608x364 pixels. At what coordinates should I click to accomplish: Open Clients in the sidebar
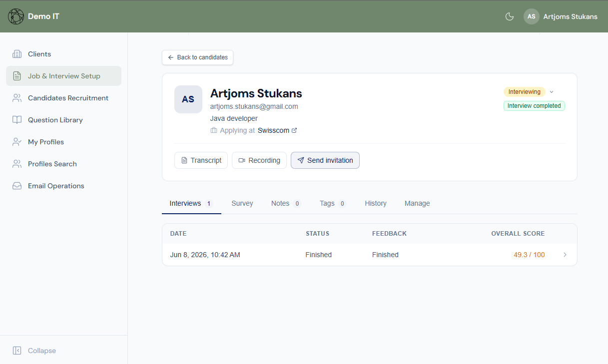pos(64,54)
